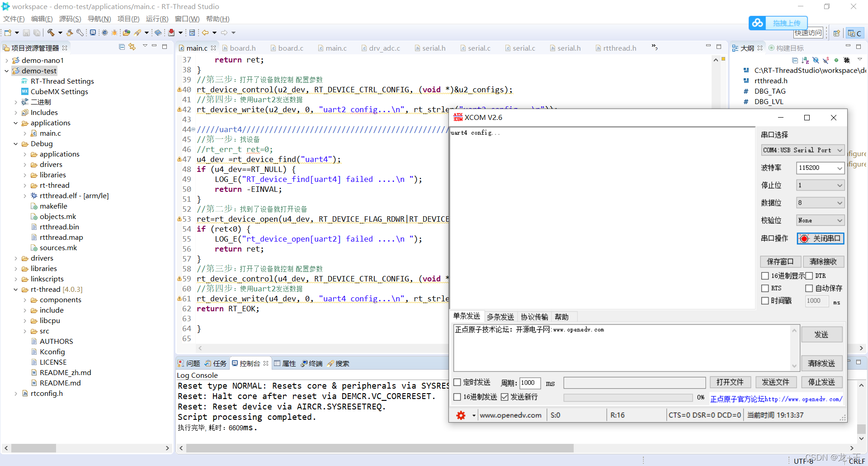868x466 pixels.
Task: Switch to the 问题 tab
Action: point(189,363)
